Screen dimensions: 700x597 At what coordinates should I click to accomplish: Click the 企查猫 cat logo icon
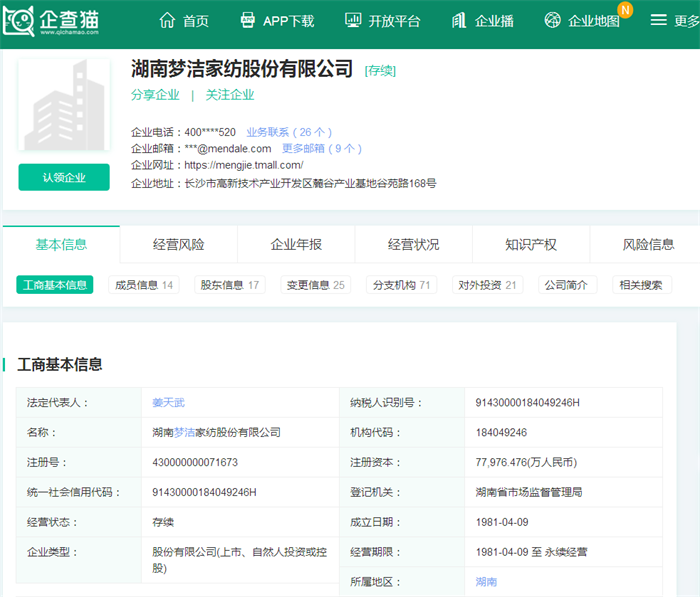pos(18,21)
